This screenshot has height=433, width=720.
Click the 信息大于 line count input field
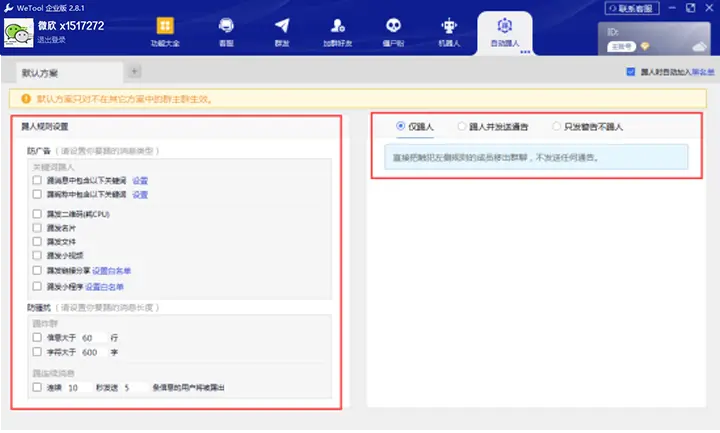tap(94, 337)
